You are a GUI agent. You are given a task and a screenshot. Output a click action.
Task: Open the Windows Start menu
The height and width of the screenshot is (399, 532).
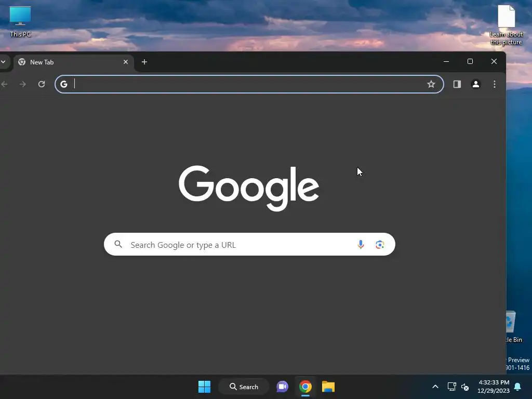pos(204,387)
